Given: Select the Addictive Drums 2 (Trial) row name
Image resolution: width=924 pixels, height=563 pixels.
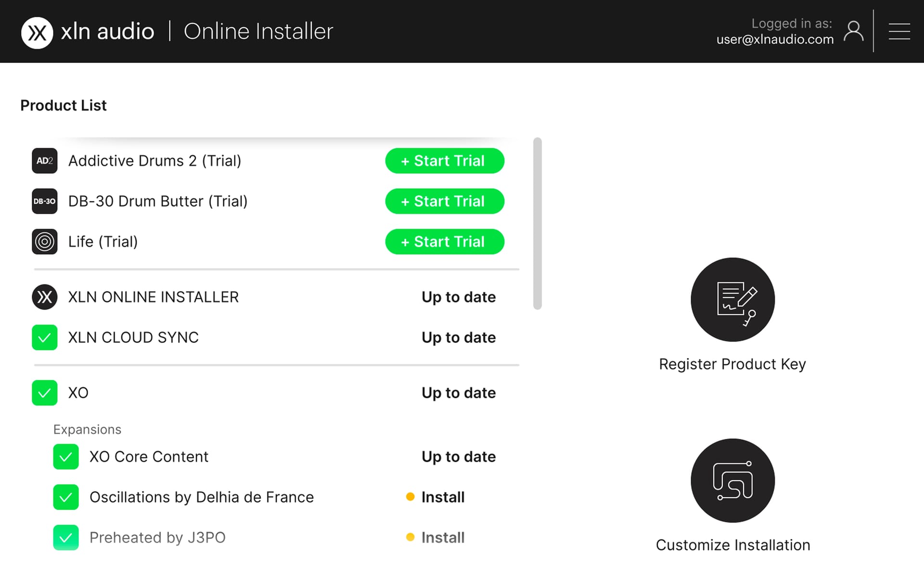Looking at the screenshot, I should tap(154, 161).
